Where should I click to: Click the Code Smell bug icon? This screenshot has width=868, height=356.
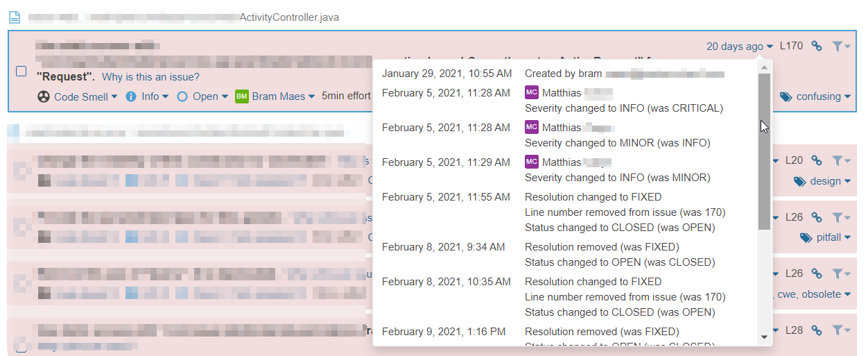pyautogui.click(x=44, y=96)
